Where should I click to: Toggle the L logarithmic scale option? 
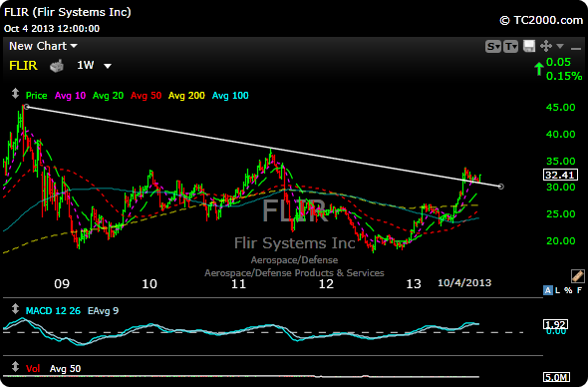click(558, 290)
